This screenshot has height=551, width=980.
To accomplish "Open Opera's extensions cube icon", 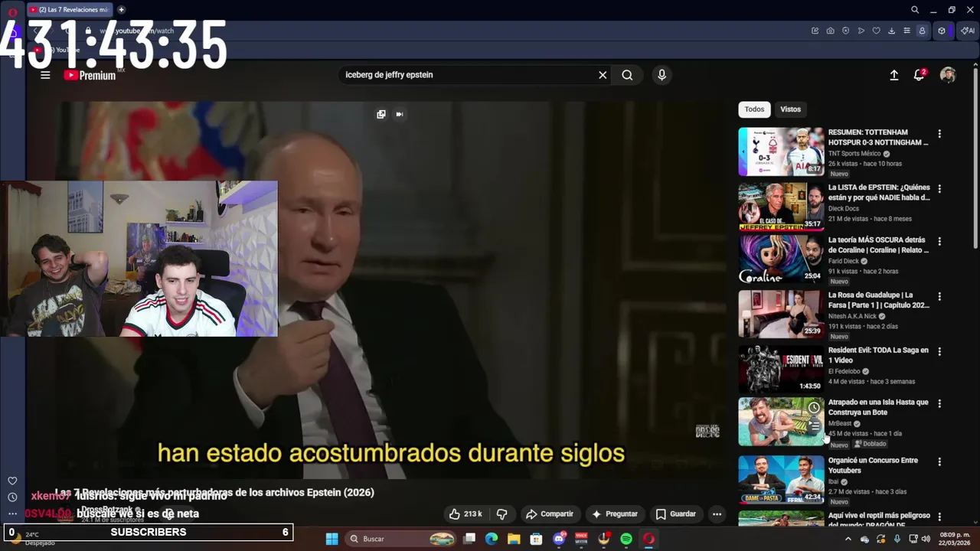I will (942, 31).
